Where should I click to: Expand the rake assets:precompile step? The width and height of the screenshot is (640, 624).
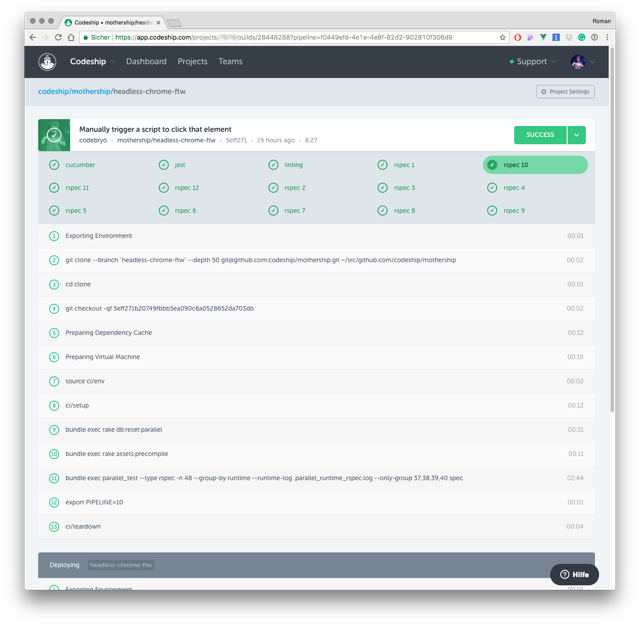316,454
